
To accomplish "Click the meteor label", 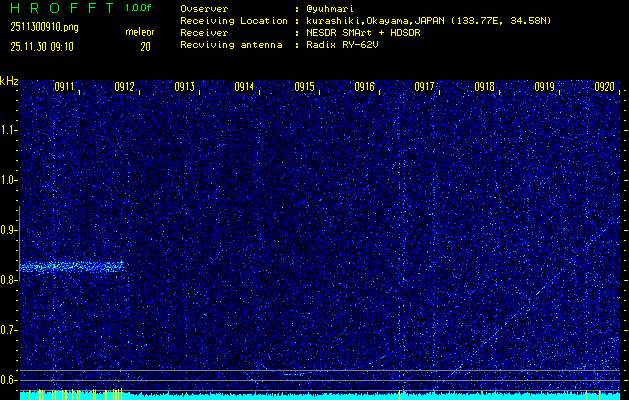I will [x=140, y=32].
